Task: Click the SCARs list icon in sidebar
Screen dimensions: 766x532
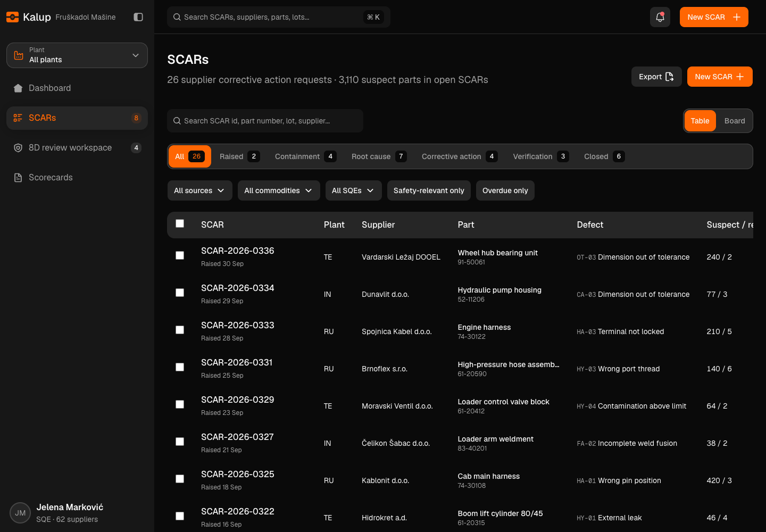Action: pyautogui.click(x=18, y=118)
